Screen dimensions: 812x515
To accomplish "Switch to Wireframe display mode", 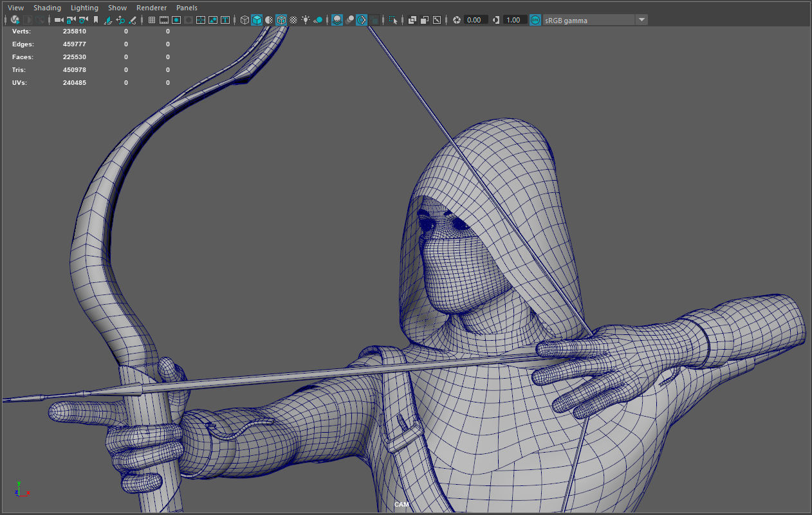I will (245, 20).
